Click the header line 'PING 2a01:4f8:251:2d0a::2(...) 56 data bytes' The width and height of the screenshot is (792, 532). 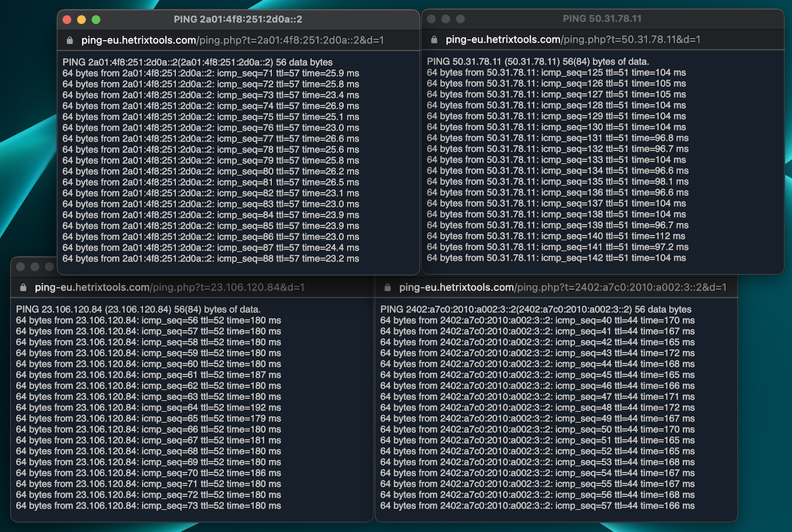click(x=198, y=62)
